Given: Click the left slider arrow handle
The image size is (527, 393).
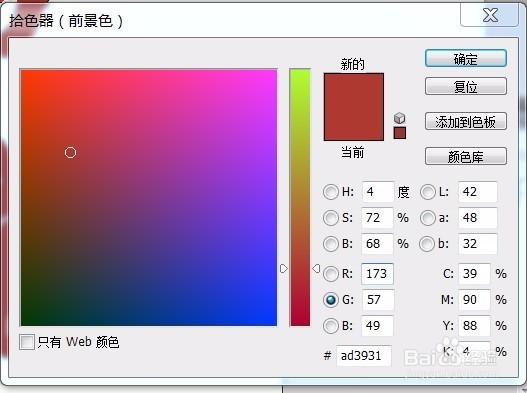Looking at the screenshot, I should (x=284, y=268).
